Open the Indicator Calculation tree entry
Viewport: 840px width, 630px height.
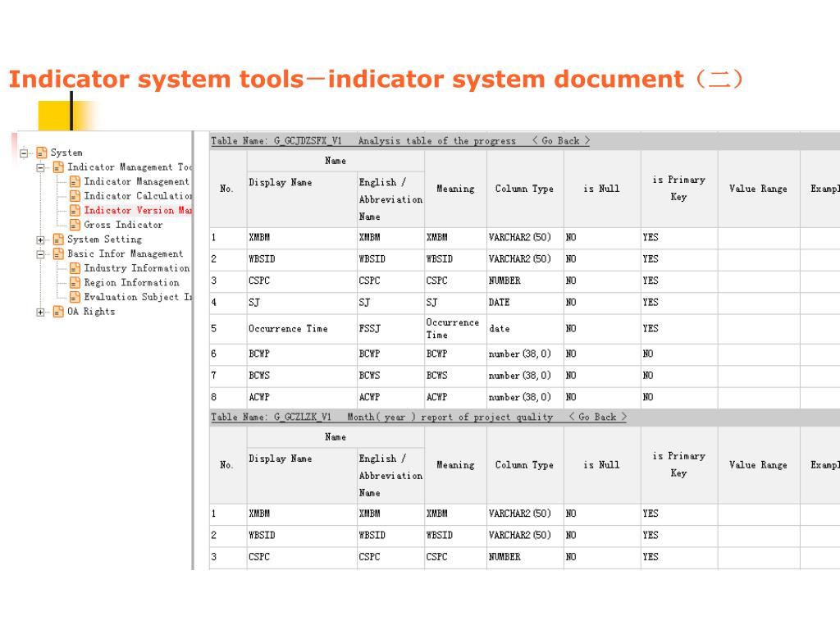coord(138,196)
